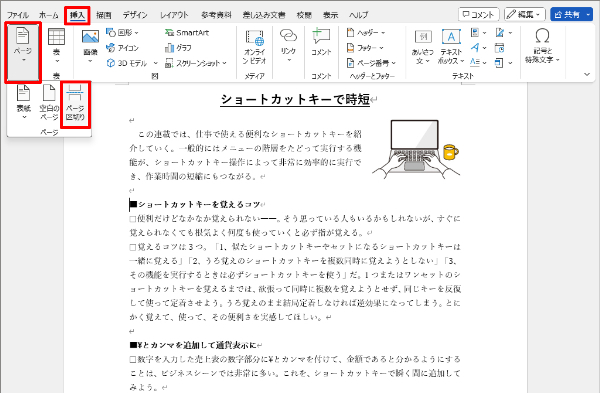Screen dimensions: 600x393
Task: Open the ヘルプ tab
Action: tap(359, 15)
